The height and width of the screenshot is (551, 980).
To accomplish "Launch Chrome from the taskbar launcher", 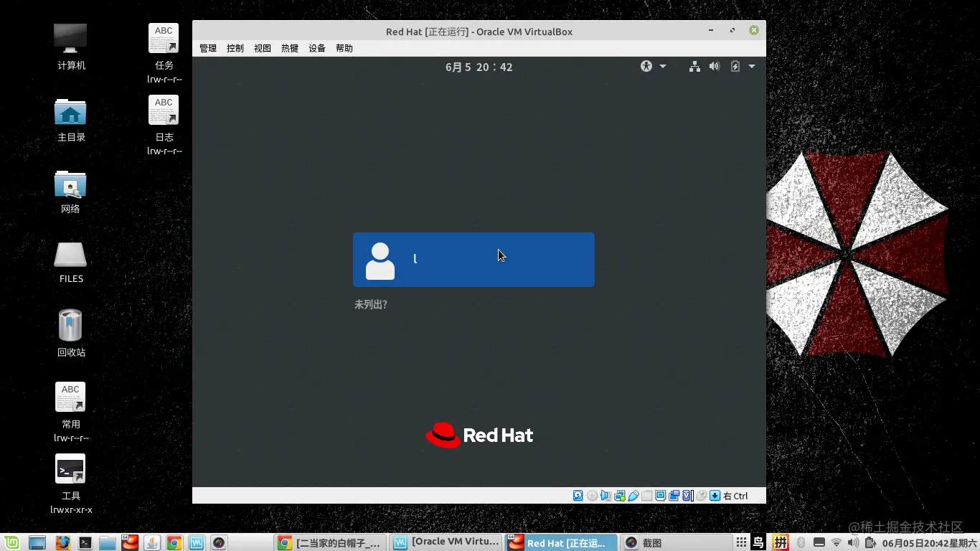I will click(x=174, y=542).
